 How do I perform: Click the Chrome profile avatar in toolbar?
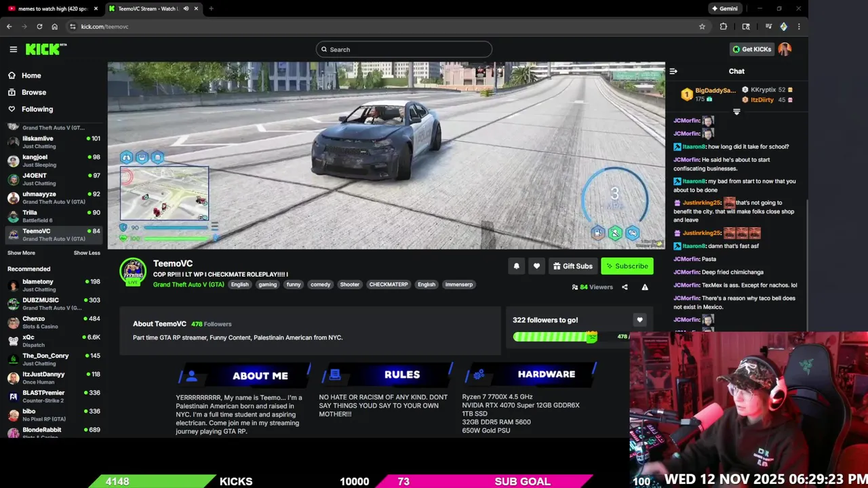point(783,26)
